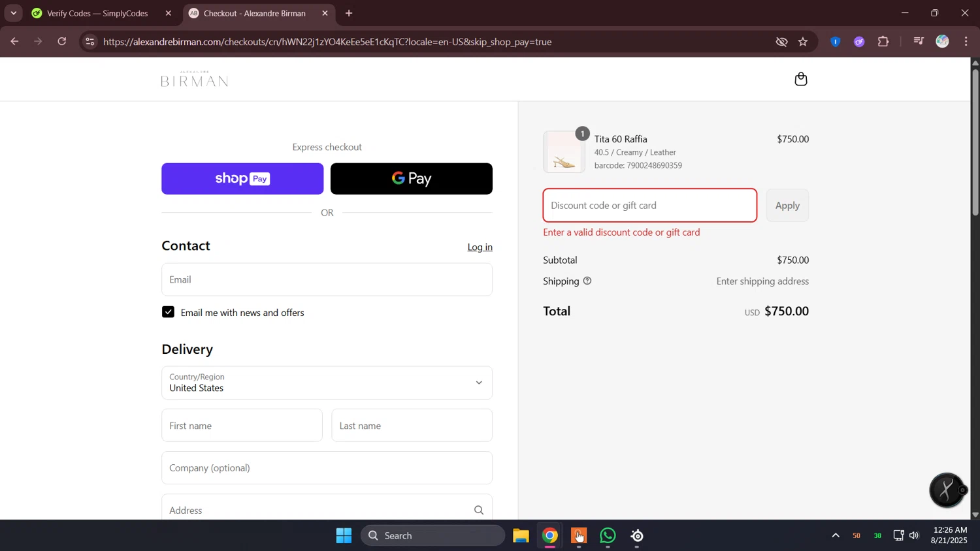
Task: Switch to the Verify Codes SimplyCodes tab
Action: 97,13
